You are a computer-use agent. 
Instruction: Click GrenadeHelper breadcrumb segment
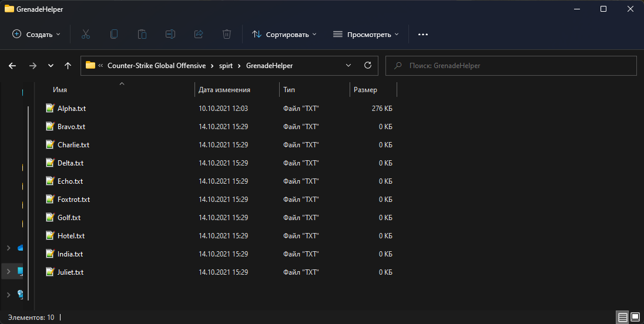[270, 66]
